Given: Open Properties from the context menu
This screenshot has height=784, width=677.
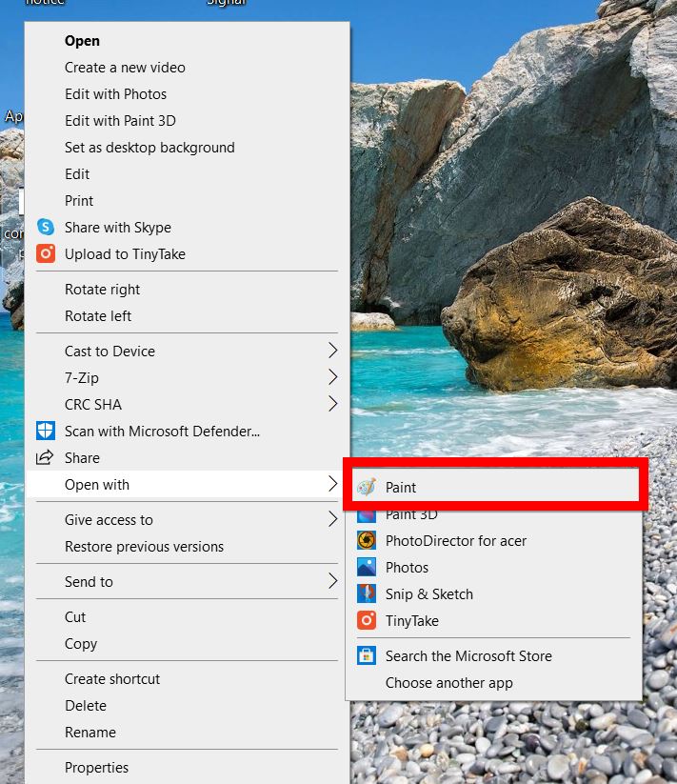Looking at the screenshot, I should (x=188, y=767).
